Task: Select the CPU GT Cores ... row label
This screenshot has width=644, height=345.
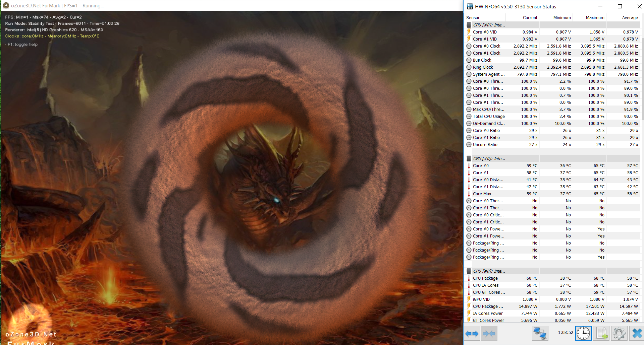Action: [x=489, y=292]
